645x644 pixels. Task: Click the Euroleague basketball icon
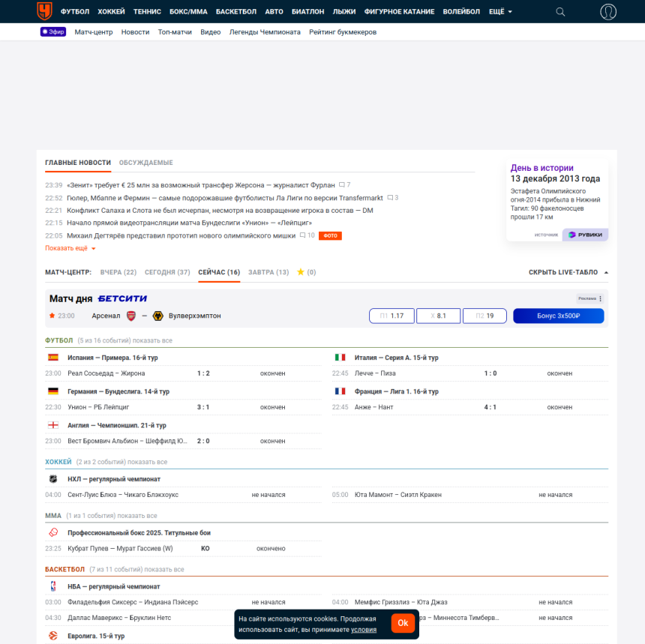point(53,636)
